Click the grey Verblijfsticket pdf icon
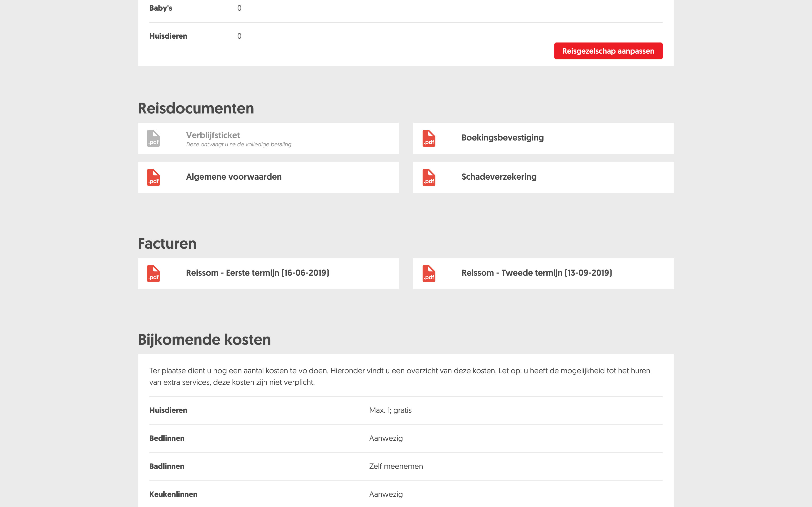The image size is (812, 507). [153, 138]
